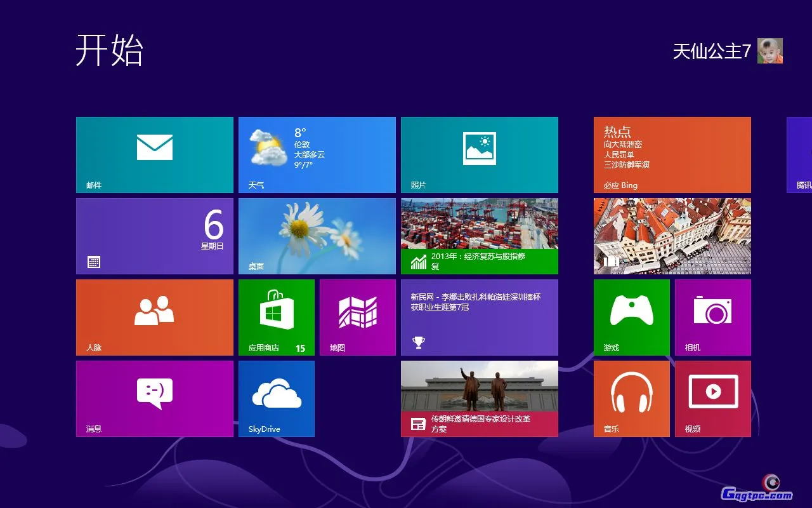Open the Maps (地图) tile
The width and height of the screenshot is (812, 508).
pos(357,317)
